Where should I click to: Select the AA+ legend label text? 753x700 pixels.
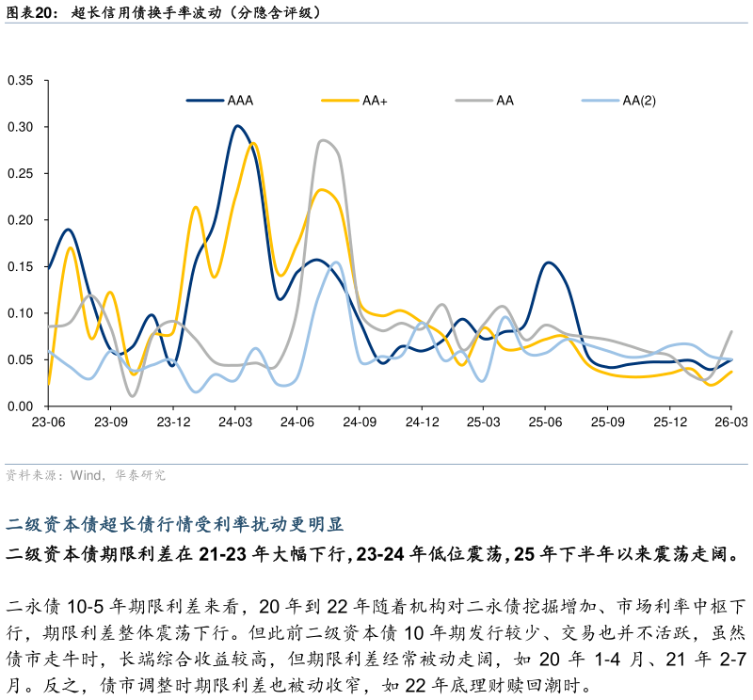point(375,100)
